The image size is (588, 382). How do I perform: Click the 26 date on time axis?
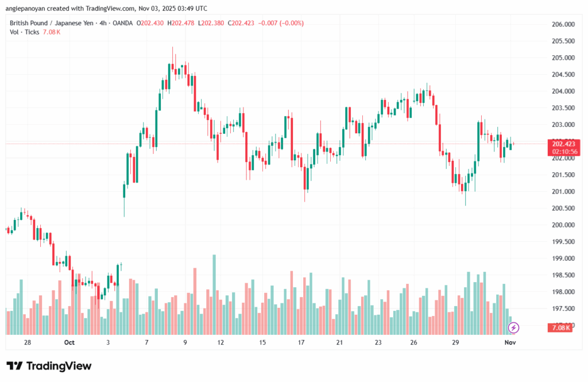413,342
